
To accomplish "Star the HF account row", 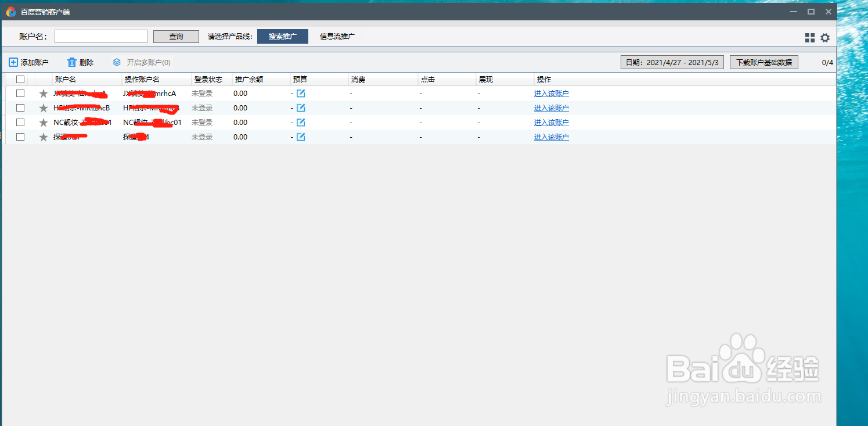I will point(44,108).
